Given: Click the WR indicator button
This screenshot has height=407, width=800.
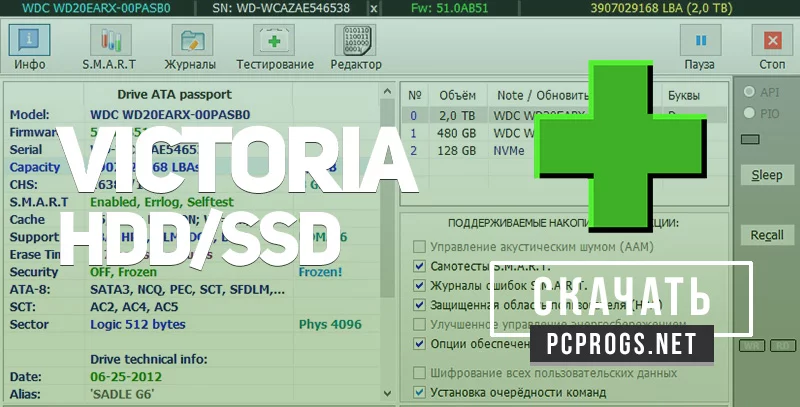Looking at the screenshot, I should pyautogui.click(x=751, y=346).
